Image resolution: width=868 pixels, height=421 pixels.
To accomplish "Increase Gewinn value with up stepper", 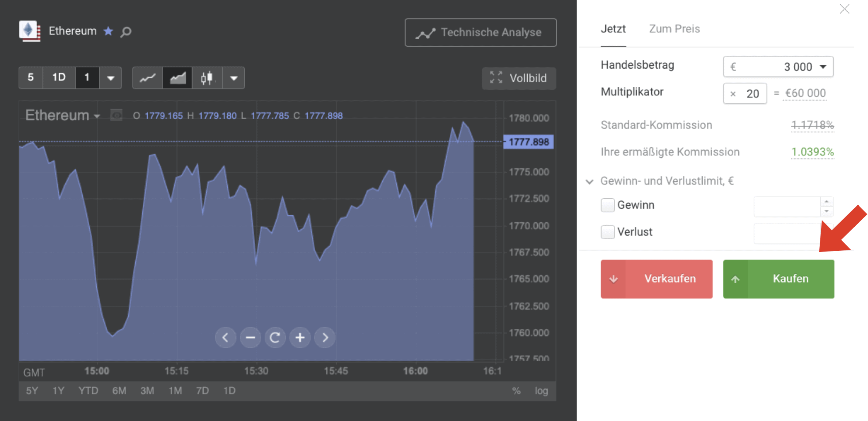I will click(x=827, y=201).
